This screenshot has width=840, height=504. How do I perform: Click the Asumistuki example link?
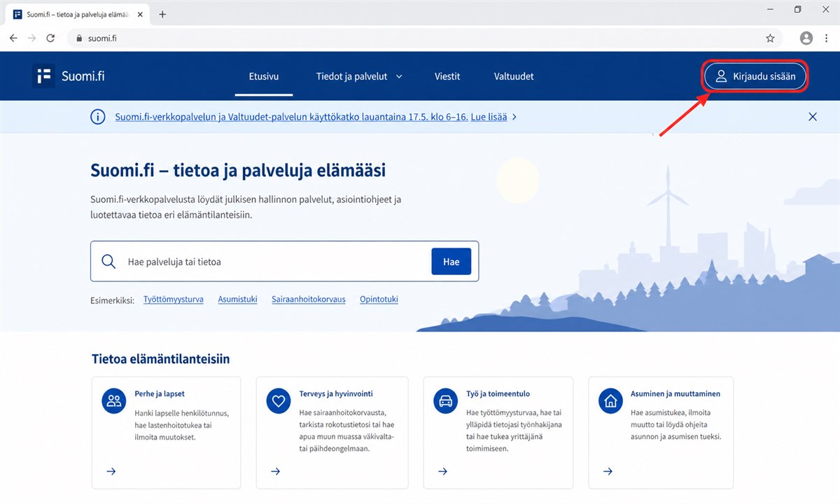pos(237,299)
